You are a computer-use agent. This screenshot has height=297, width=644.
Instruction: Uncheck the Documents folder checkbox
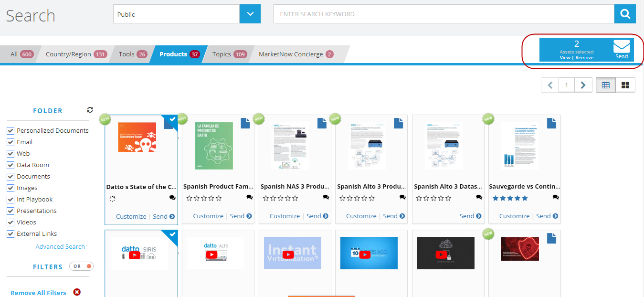[x=11, y=177]
